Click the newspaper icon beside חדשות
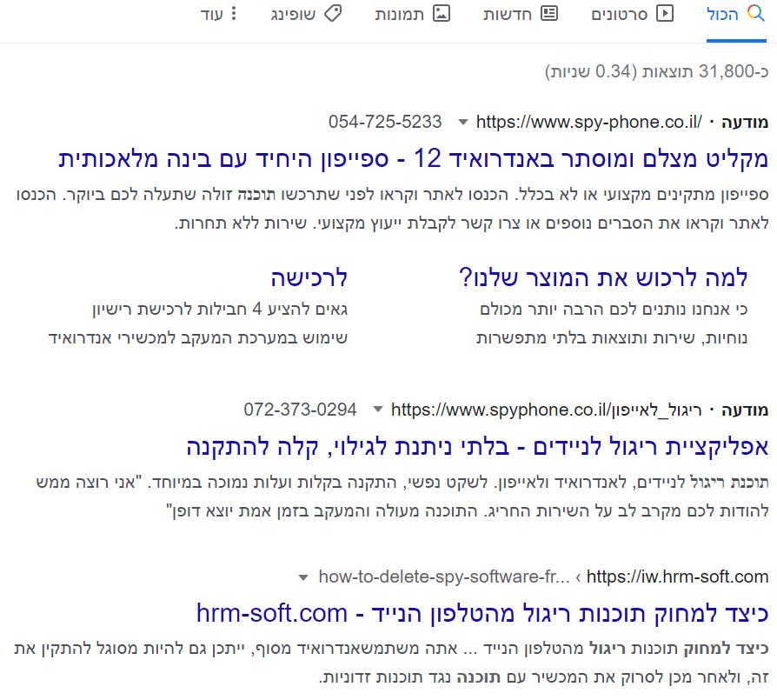This screenshot has width=777, height=700. (548, 13)
